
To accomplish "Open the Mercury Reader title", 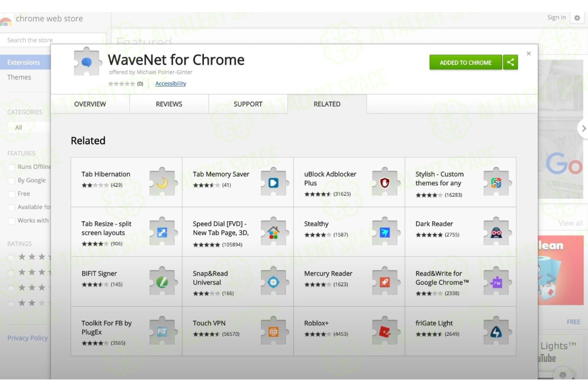I will click(x=328, y=273).
